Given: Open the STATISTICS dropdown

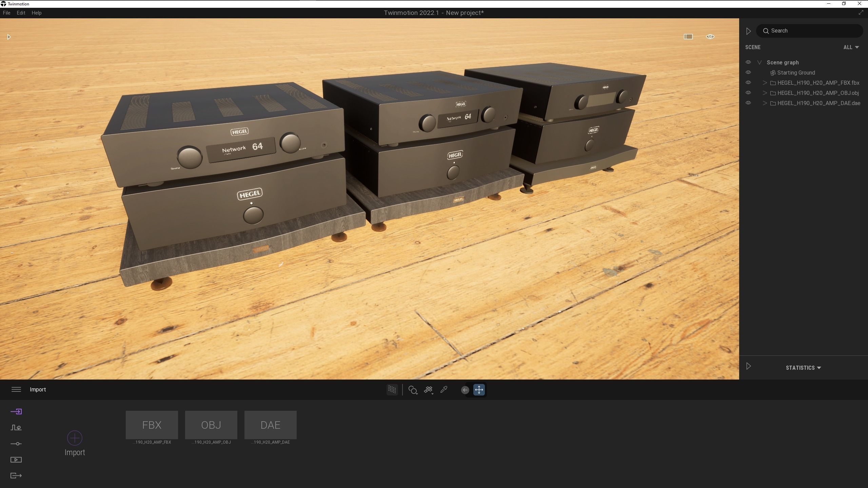Looking at the screenshot, I should coord(803,368).
